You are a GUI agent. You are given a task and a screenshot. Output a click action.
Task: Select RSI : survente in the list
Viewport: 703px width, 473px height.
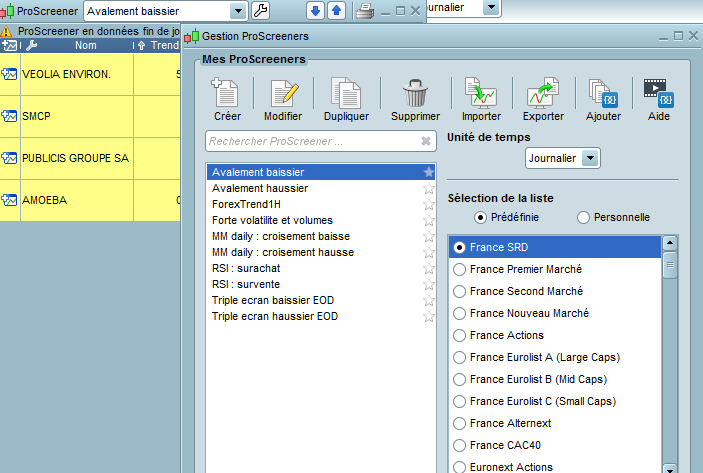click(x=321, y=284)
